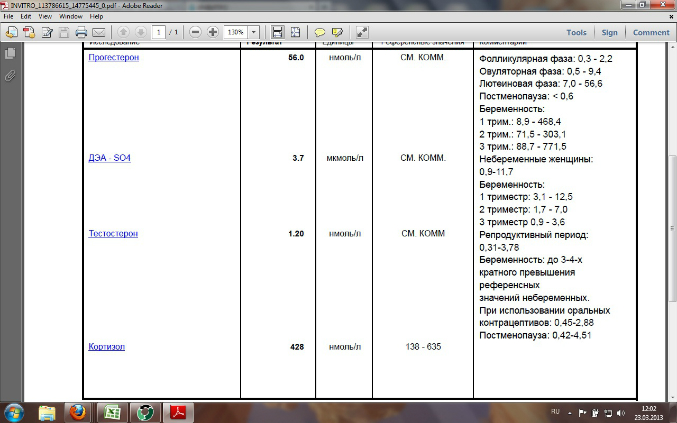
Task: Click the vertical scrollbar of document
Action: coord(671,200)
